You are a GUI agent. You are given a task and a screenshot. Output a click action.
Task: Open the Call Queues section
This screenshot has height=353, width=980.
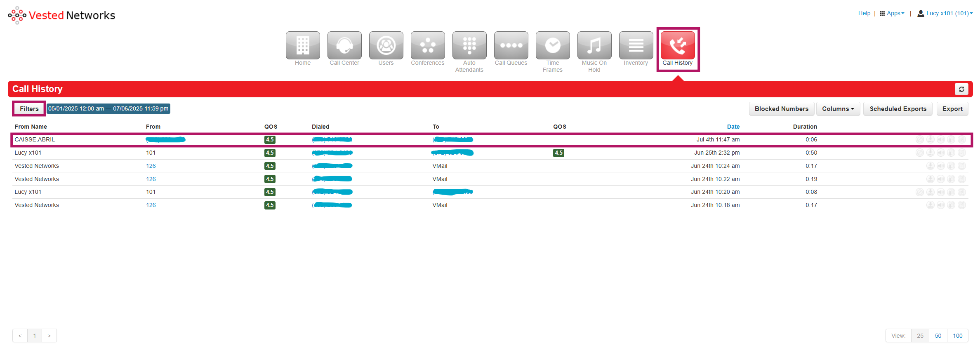coord(511,46)
